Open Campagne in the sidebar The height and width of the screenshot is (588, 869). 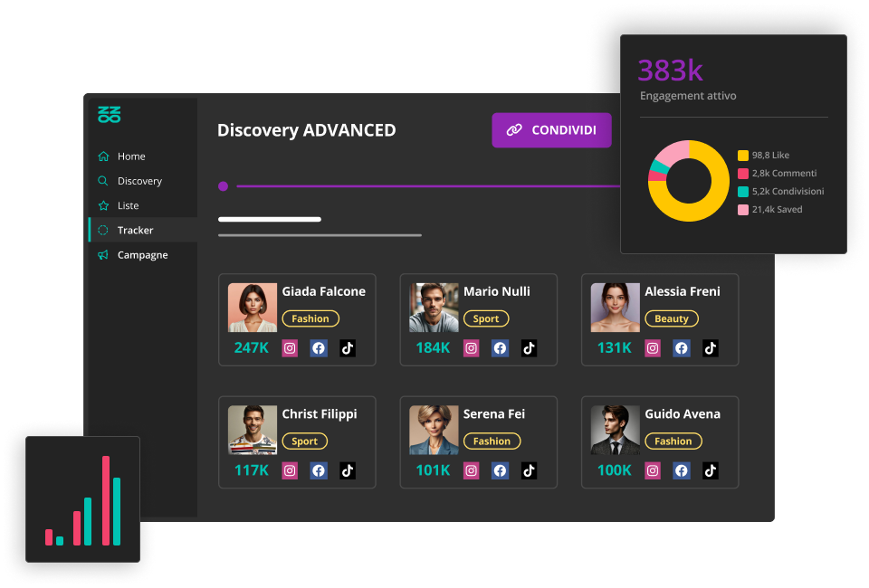point(142,255)
